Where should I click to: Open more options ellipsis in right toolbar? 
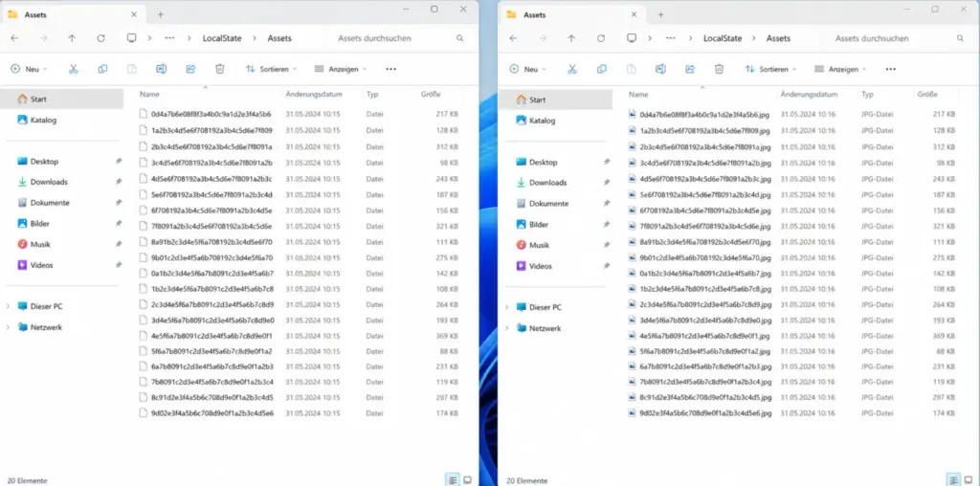pyautogui.click(x=891, y=69)
